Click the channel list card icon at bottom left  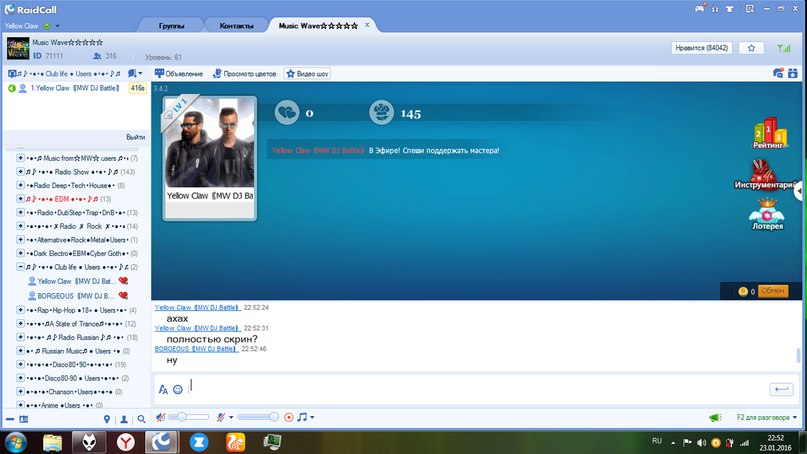[24, 419]
